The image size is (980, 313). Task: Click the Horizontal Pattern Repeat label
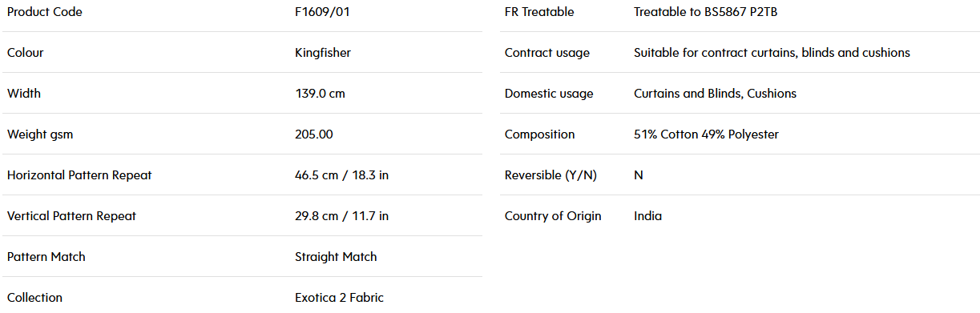(79, 175)
